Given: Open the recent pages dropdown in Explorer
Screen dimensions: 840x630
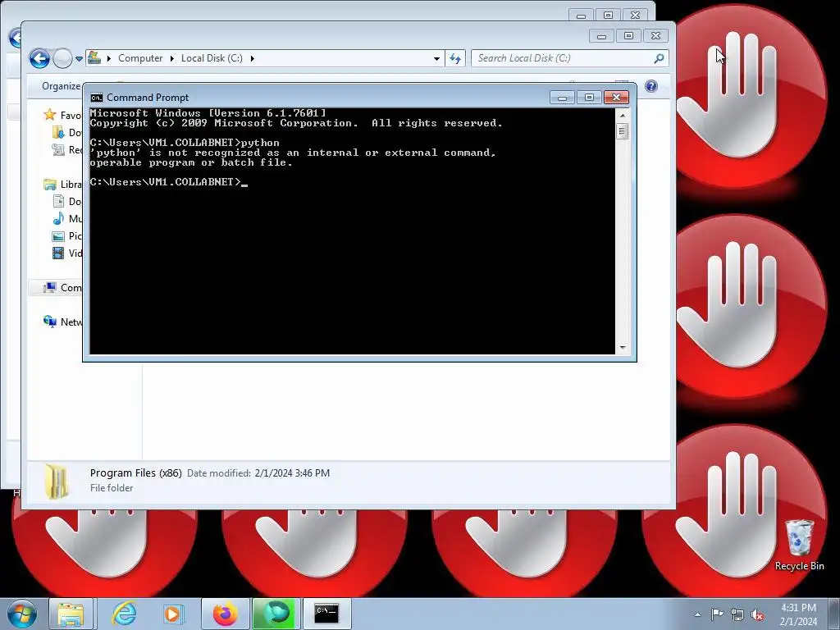Looking at the screenshot, I should [x=80, y=58].
